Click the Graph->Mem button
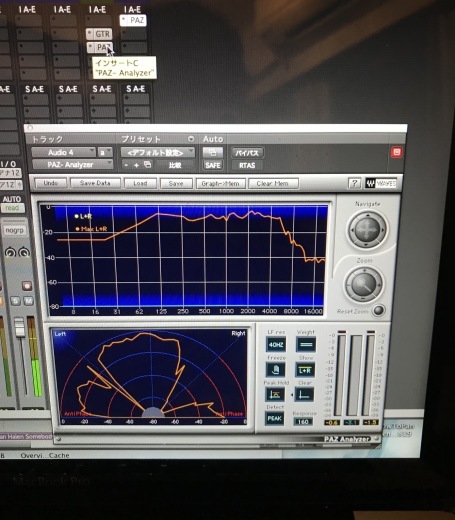The width and height of the screenshot is (455, 520). pyautogui.click(x=220, y=183)
